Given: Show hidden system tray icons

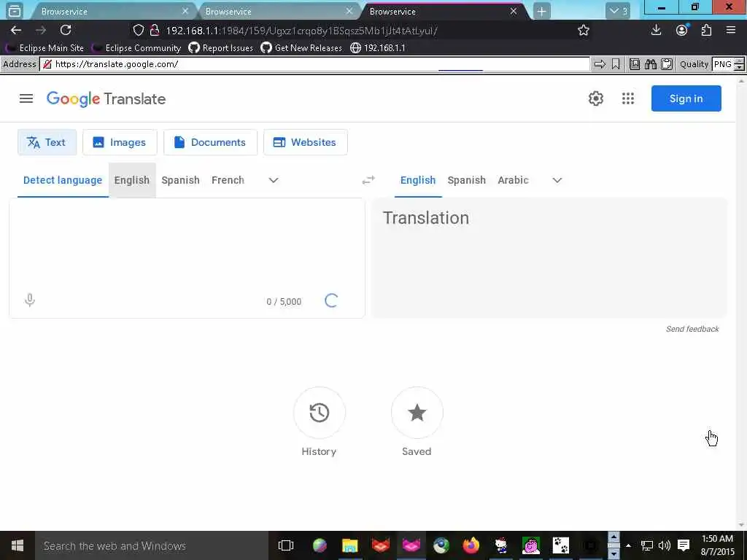Looking at the screenshot, I should pos(628,545).
